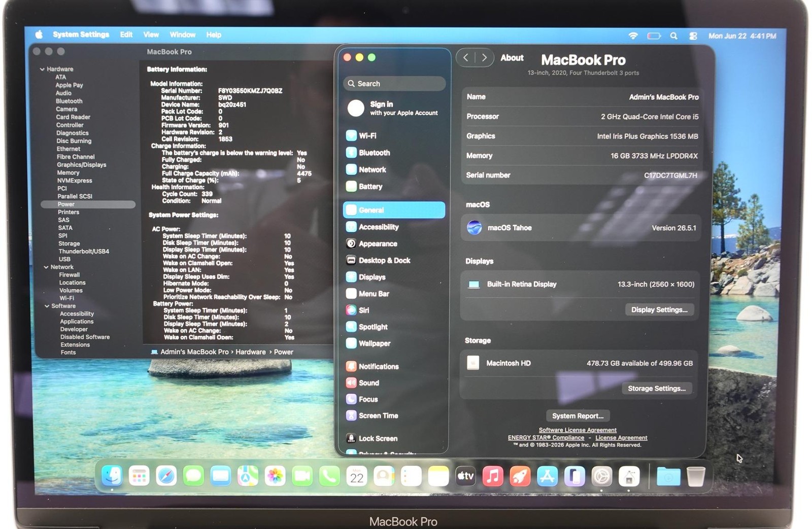Select Power in System Information sidebar
The image size is (812, 529).
88,204
